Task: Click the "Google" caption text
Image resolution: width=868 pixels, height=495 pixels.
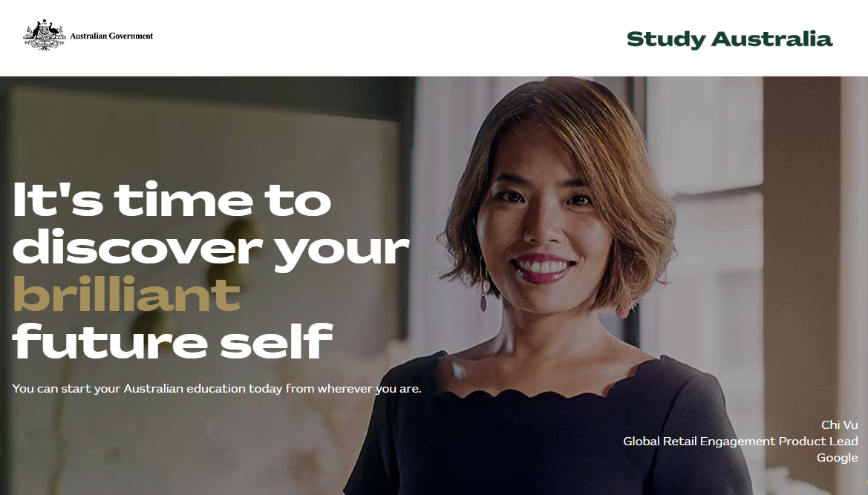Action: [837, 458]
